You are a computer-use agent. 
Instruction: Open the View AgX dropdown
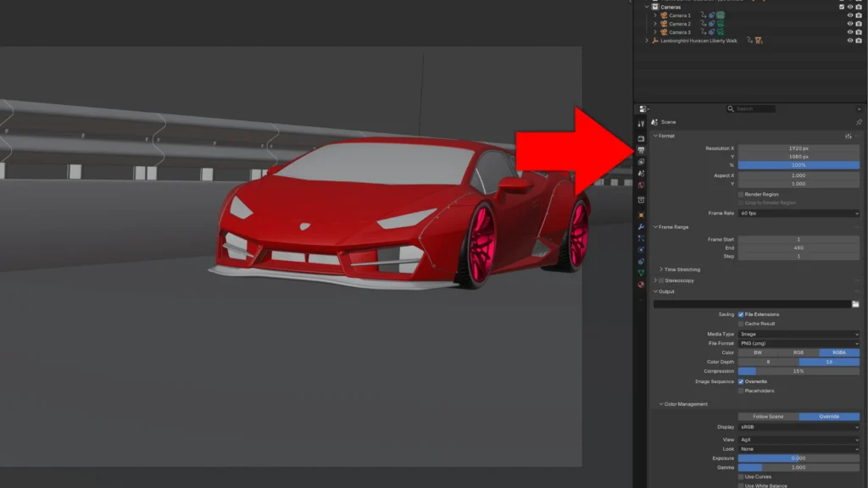coord(798,440)
